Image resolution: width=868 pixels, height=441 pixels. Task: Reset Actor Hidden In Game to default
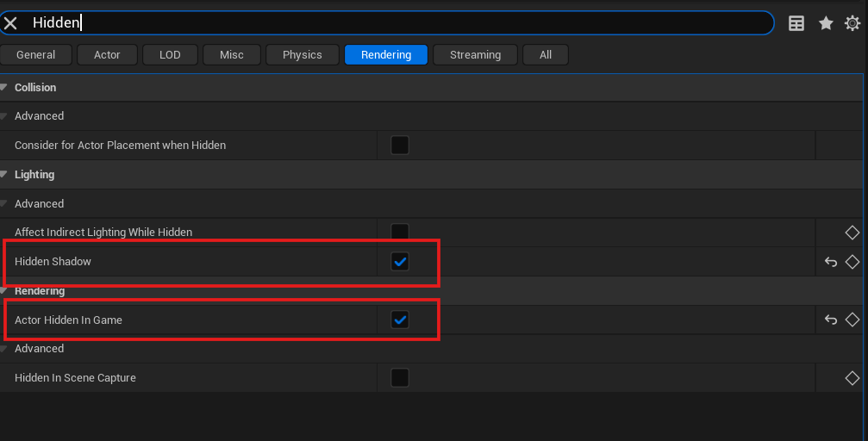[830, 320]
